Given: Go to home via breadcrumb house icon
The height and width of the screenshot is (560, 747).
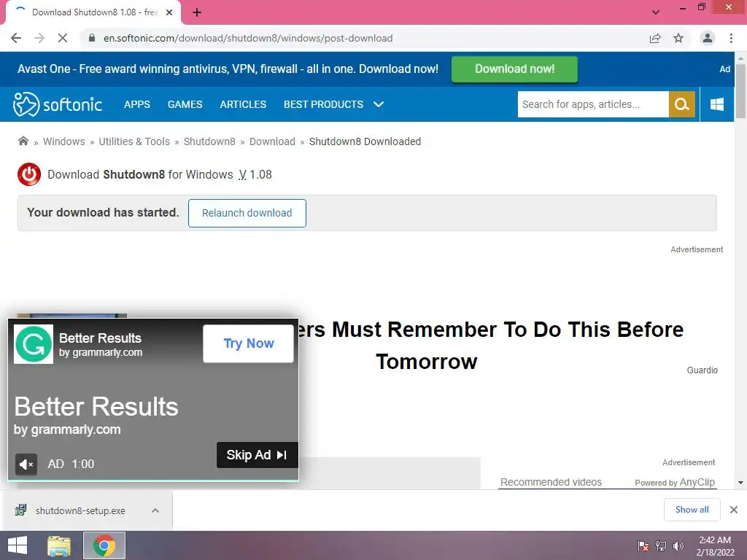Looking at the screenshot, I should coord(23,141).
